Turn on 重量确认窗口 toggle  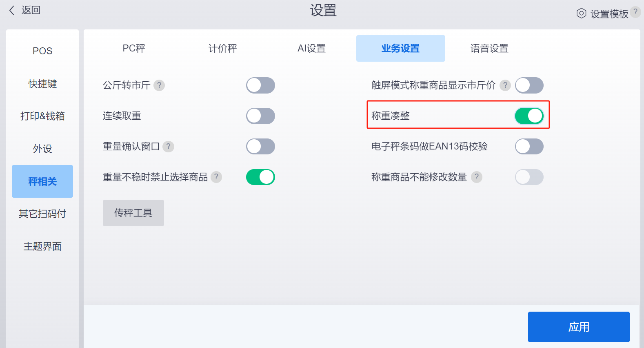[260, 147]
